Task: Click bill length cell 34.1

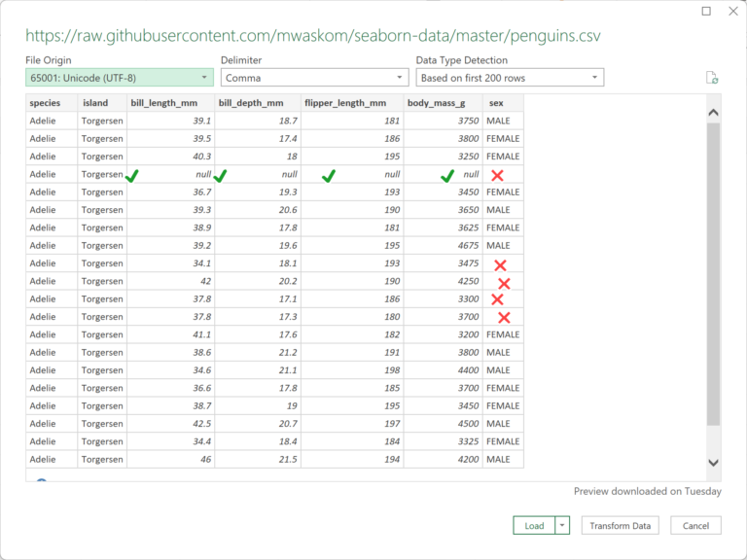Action: [170, 263]
